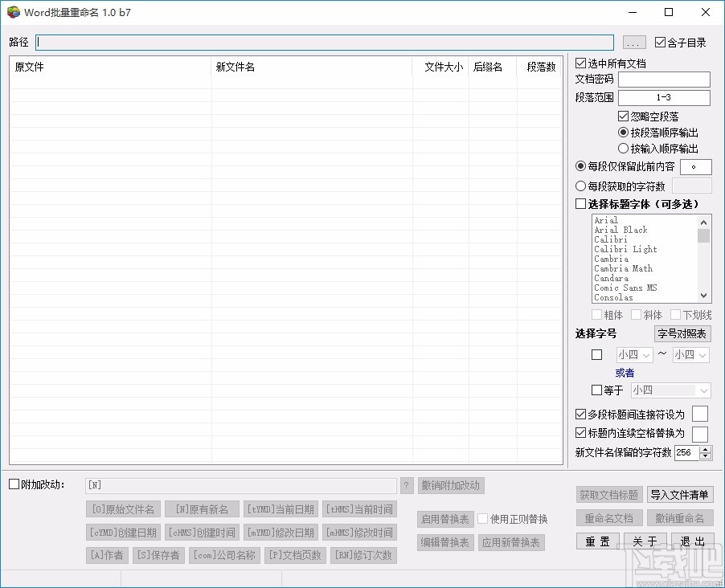
Task: Toggle the 含子目录 checkbox
Action: coord(661,42)
